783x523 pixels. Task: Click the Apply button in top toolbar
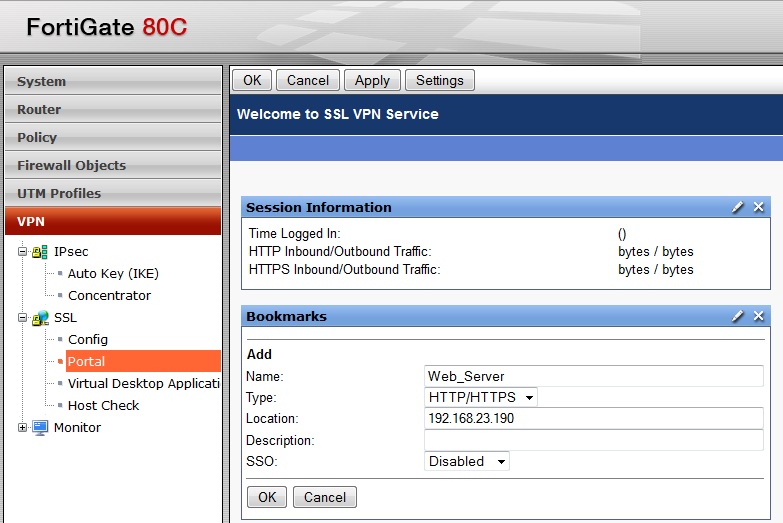[x=372, y=80]
